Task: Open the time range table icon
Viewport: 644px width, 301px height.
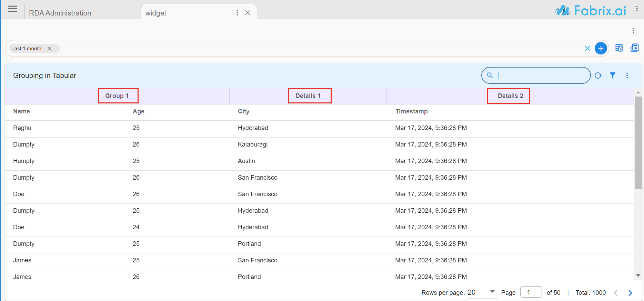Action: tap(619, 48)
